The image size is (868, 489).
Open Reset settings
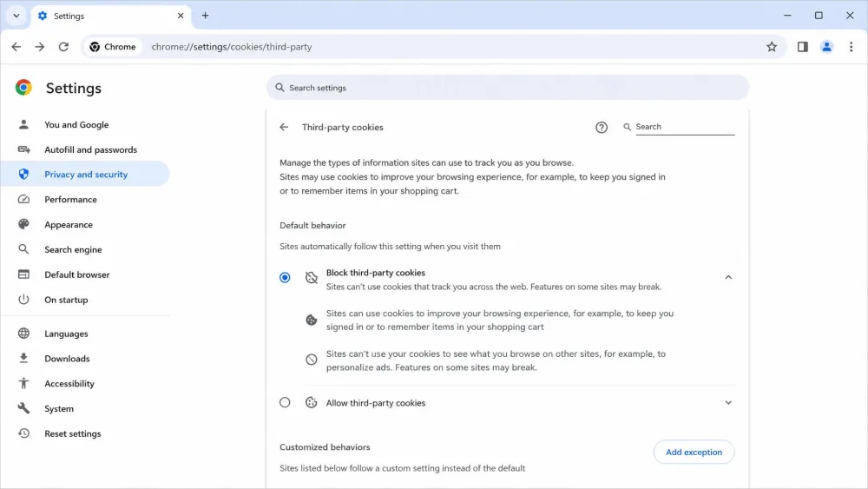(x=85, y=433)
